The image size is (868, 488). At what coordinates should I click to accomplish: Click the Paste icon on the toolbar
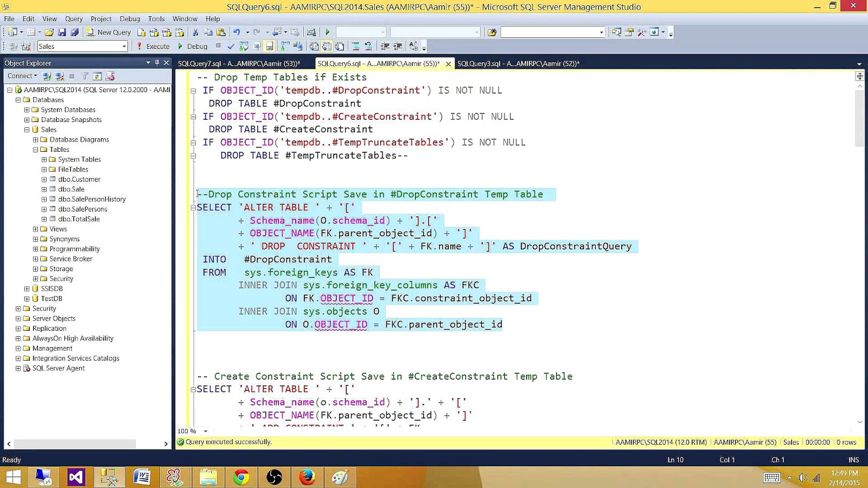pos(221,31)
